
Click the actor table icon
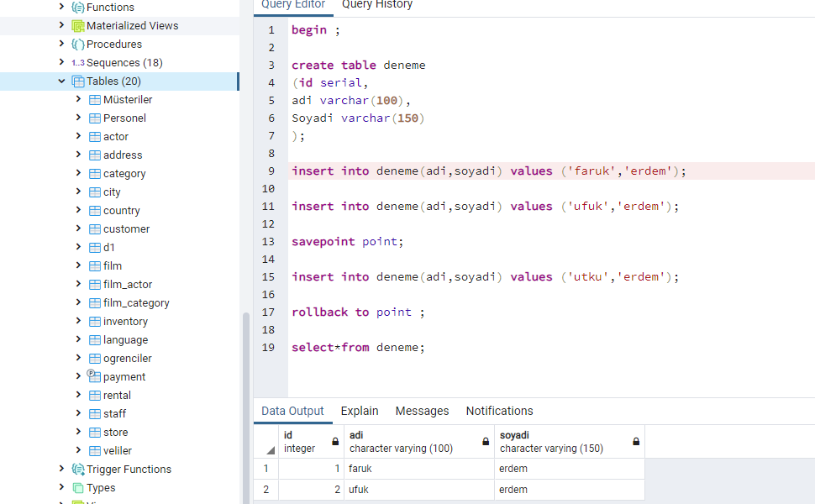click(95, 137)
